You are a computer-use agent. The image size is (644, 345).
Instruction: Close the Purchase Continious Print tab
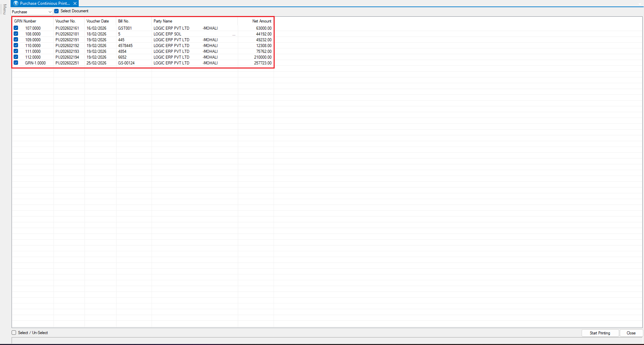click(x=75, y=3)
